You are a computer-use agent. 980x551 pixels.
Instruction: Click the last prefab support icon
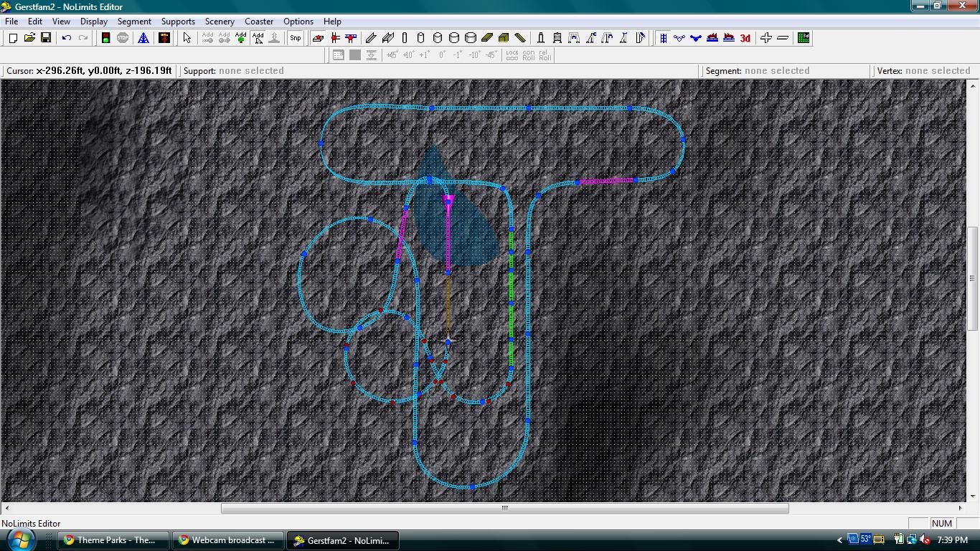pos(641,38)
